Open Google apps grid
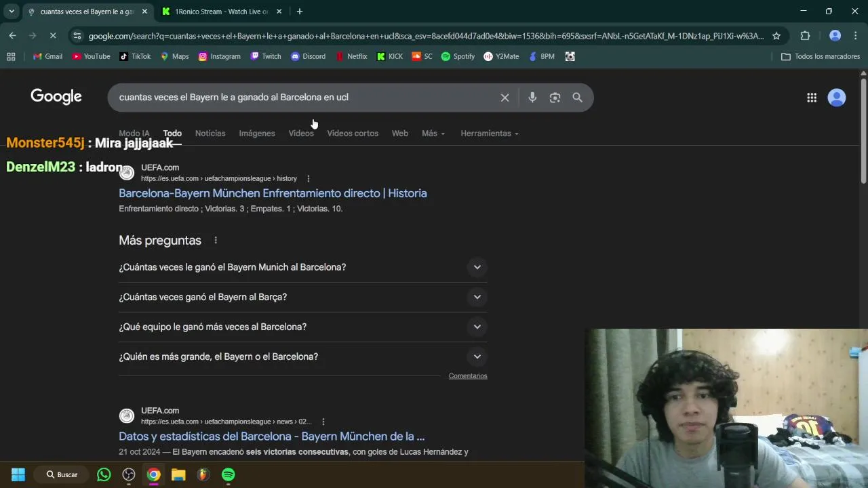This screenshot has width=868, height=488. coord(812,98)
